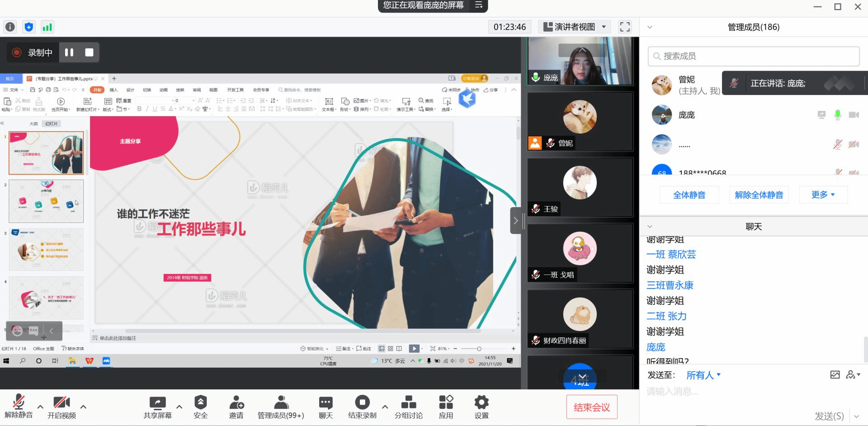
Task: Turn on video (开启视频)
Action: click(61, 402)
